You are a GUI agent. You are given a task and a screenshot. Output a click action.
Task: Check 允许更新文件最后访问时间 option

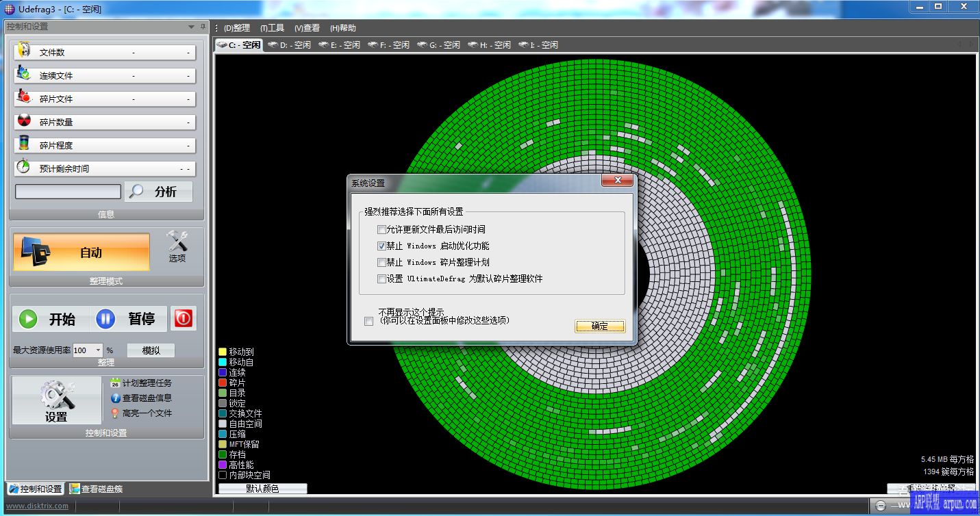pos(382,229)
